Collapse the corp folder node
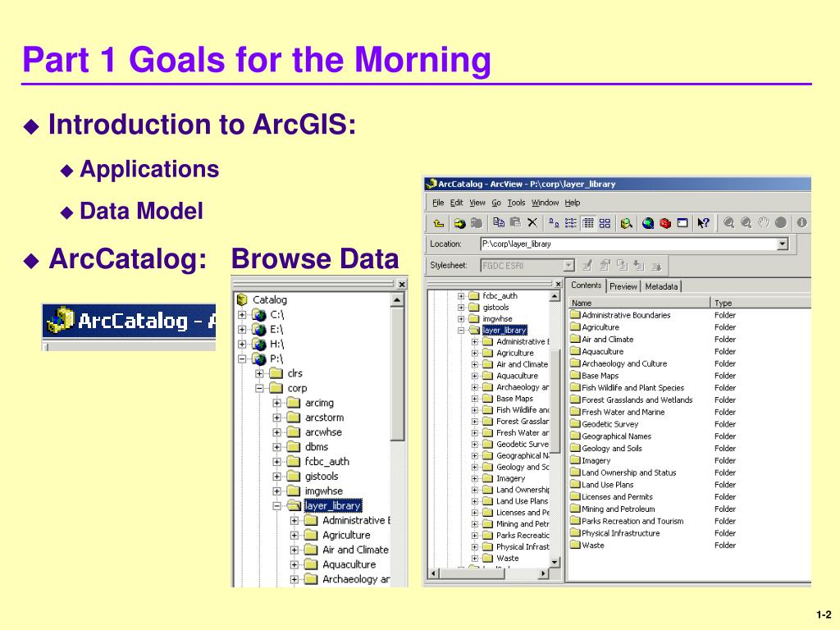 [x=260, y=388]
